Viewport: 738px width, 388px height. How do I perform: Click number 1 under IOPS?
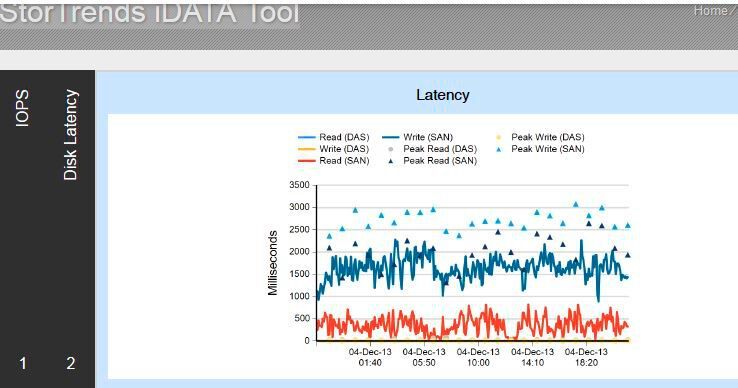coord(23,363)
